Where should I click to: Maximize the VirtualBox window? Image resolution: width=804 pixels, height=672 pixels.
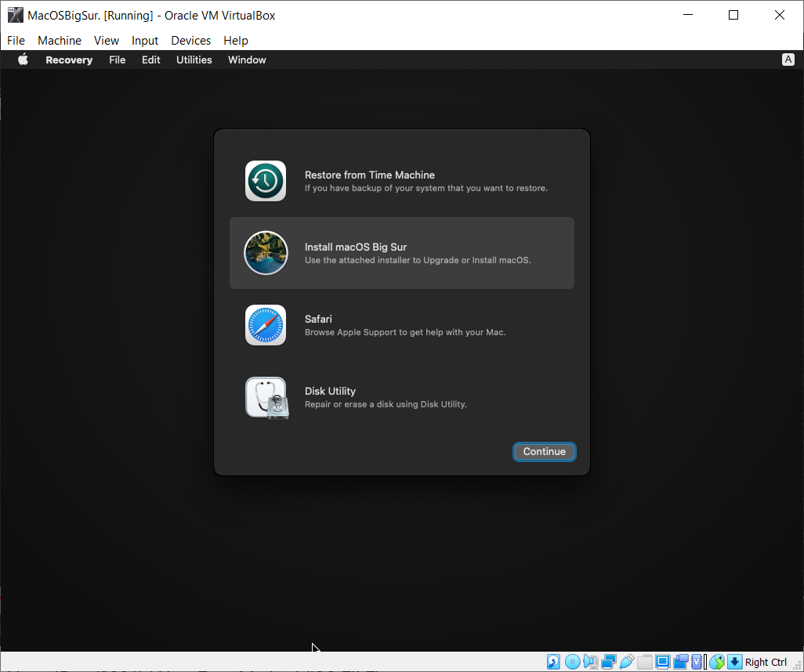tap(733, 15)
